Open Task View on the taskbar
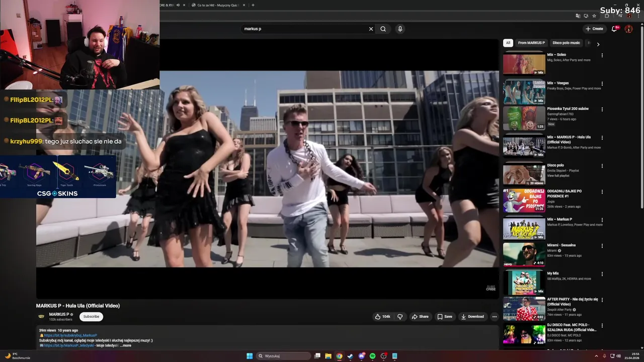The image size is (644, 362). (317, 356)
